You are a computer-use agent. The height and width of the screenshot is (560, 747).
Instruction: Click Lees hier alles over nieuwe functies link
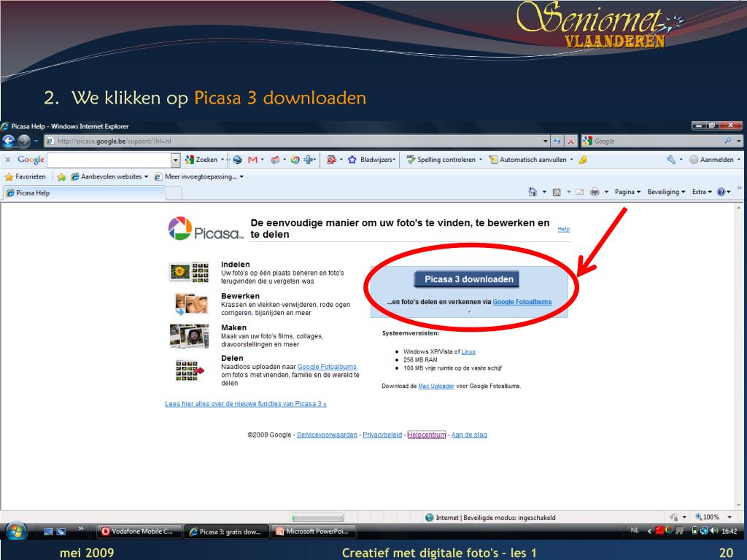[x=246, y=404]
